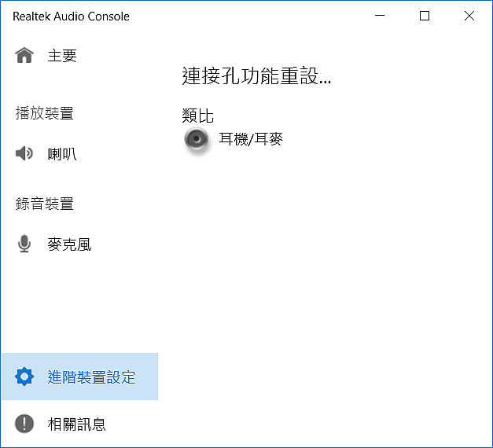Maximize the Realtek Audio Console window
This screenshot has height=448, width=493.
coord(425,16)
